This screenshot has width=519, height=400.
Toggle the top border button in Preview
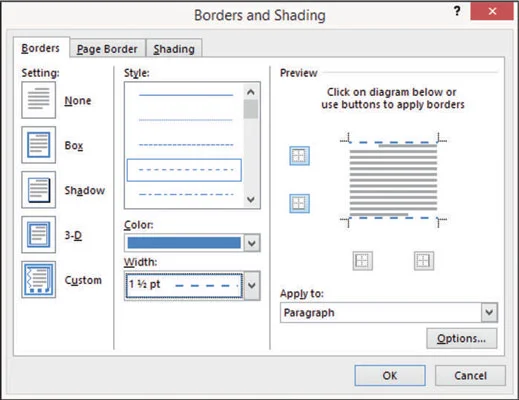(299, 156)
